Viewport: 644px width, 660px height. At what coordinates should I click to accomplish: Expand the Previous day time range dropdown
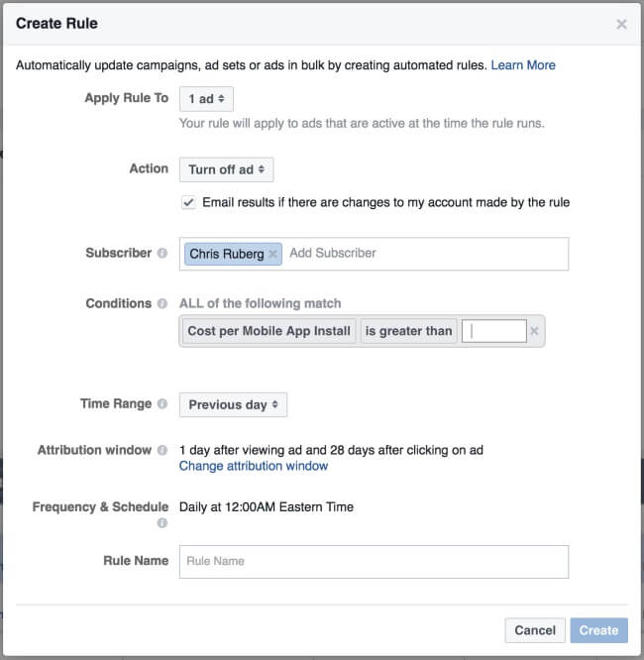tap(233, 404)
